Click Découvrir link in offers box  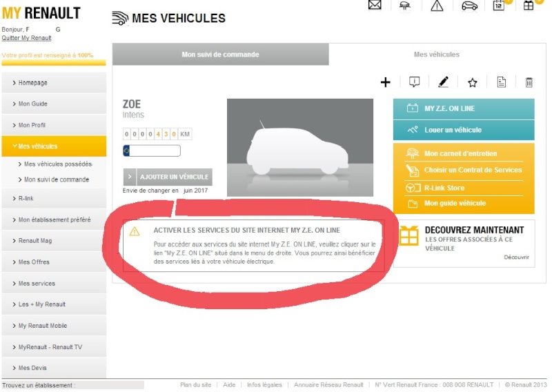coord(516,257)
